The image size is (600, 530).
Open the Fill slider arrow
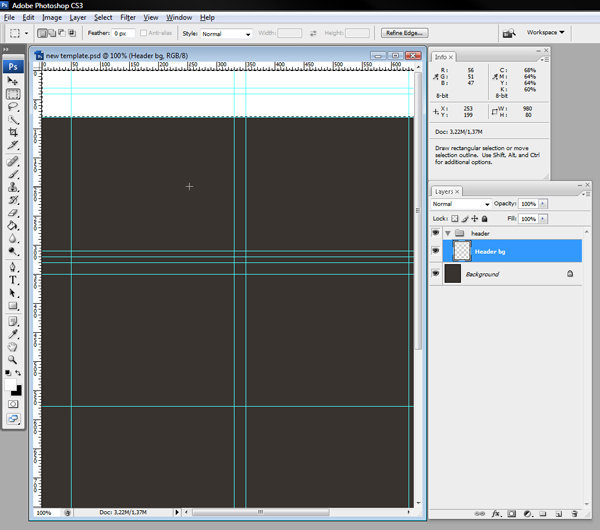point(543,219)
